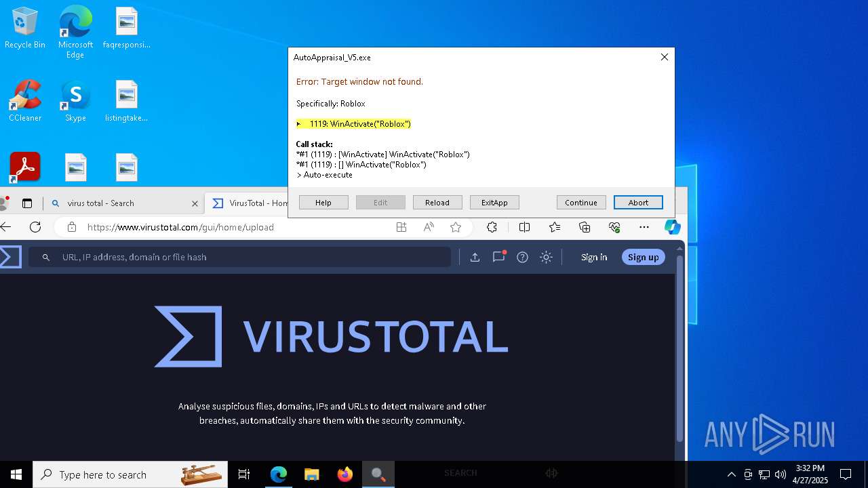The height and width of the screenshot is (488, 868).
Task: Show hidden system tray icons
Action: [731, 474]
